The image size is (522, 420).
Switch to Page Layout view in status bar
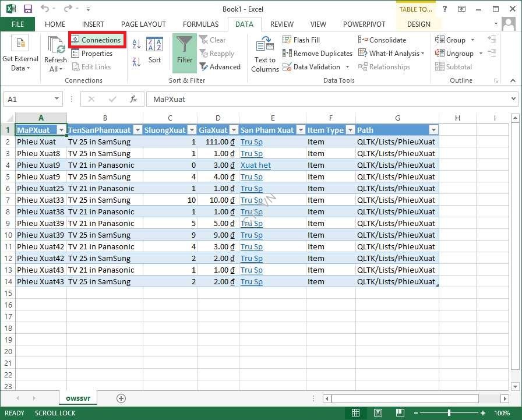point(378,413)
